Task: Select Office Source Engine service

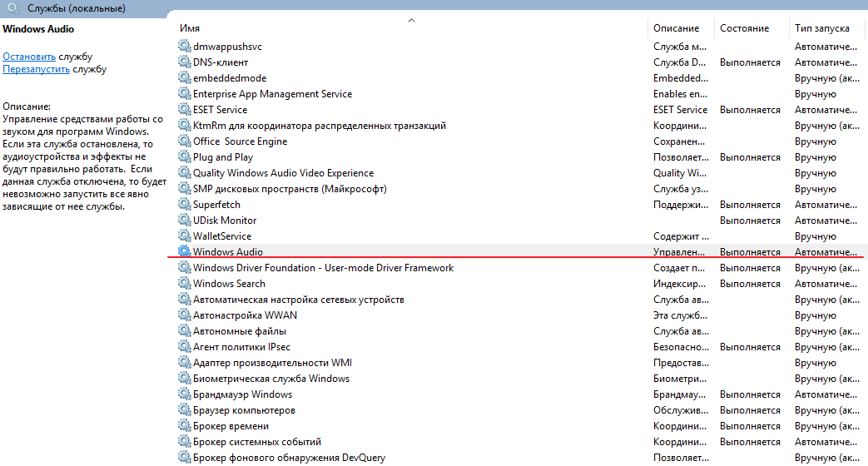Action: pyautogui.click(x=240, y=141)
